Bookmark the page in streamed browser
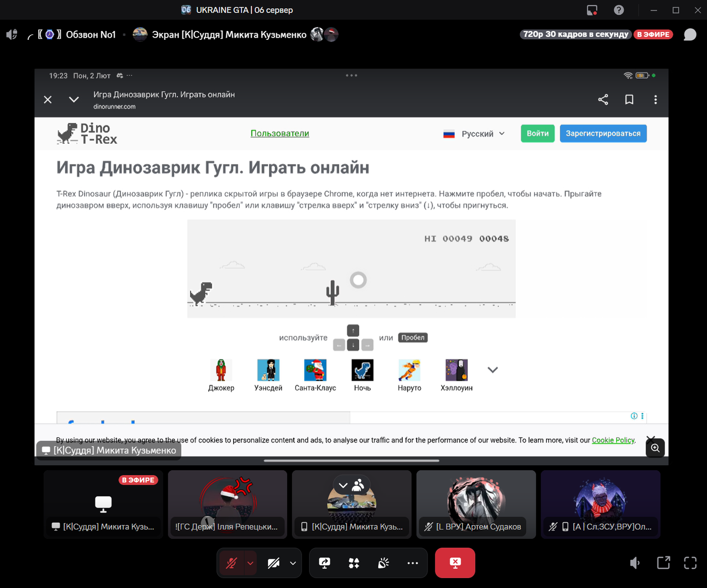The image size is (707, 588). [x=629, y=99]
